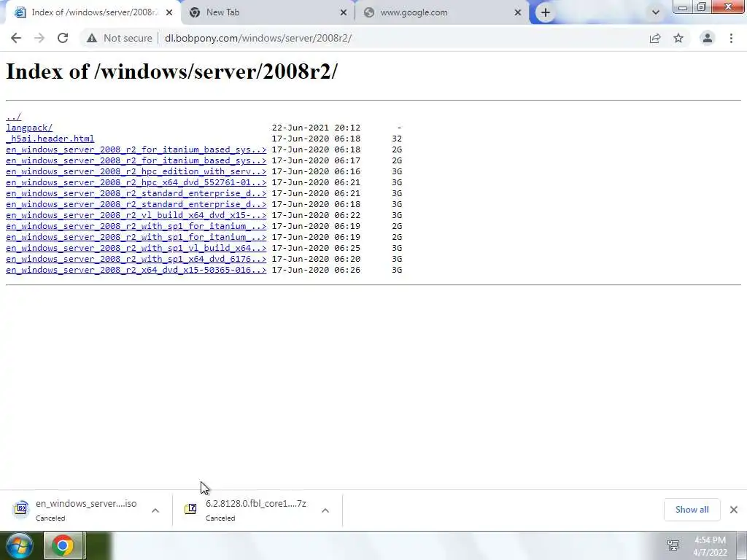Open the langpack/ folder link
747x560 pixels.
point(29,128)
